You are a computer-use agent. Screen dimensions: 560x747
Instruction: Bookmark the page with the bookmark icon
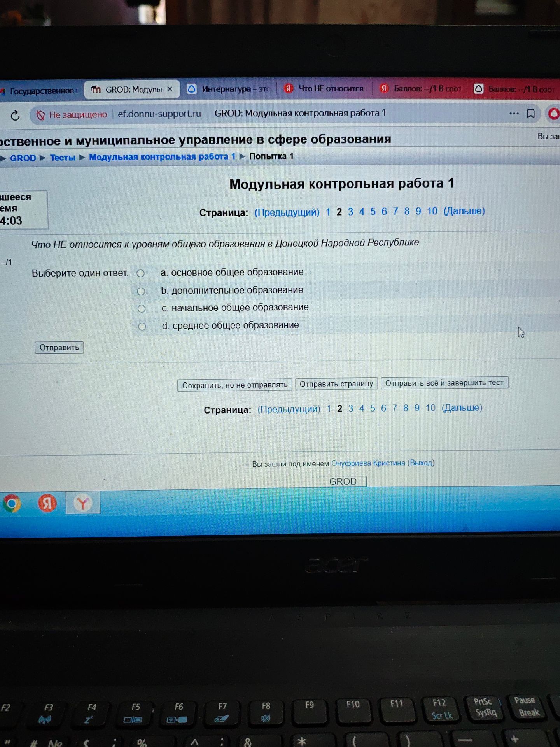click(x=530, y=114)
